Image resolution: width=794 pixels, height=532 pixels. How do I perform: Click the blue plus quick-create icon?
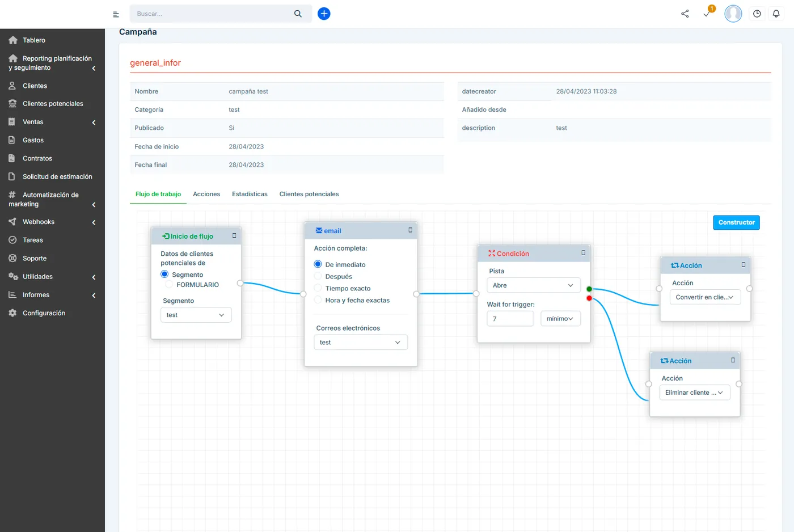324,14
